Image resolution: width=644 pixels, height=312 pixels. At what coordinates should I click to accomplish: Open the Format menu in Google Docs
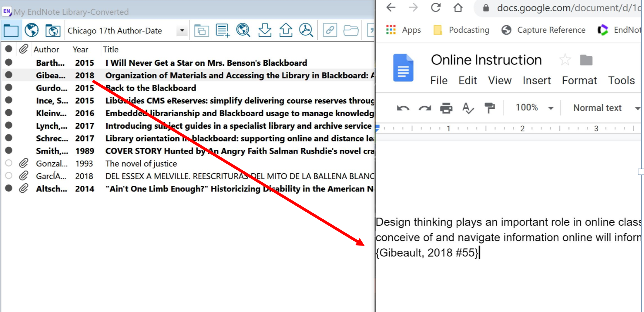pos(579,80)
